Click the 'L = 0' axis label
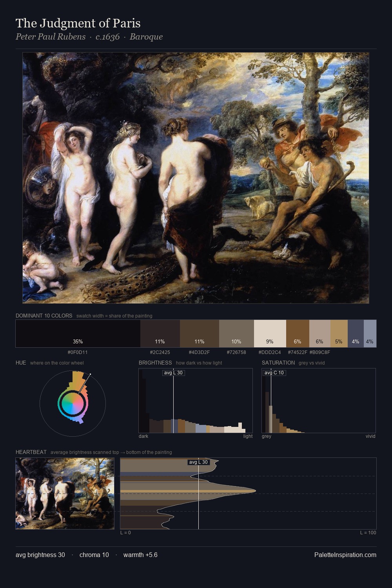The image size is (392, 588). pos(125,533)
